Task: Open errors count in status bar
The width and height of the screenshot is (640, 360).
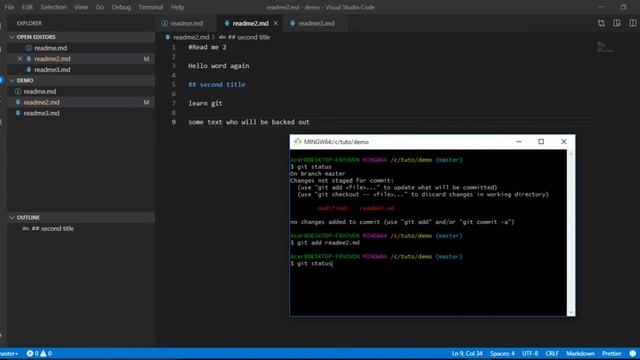Action: point(32,353)
